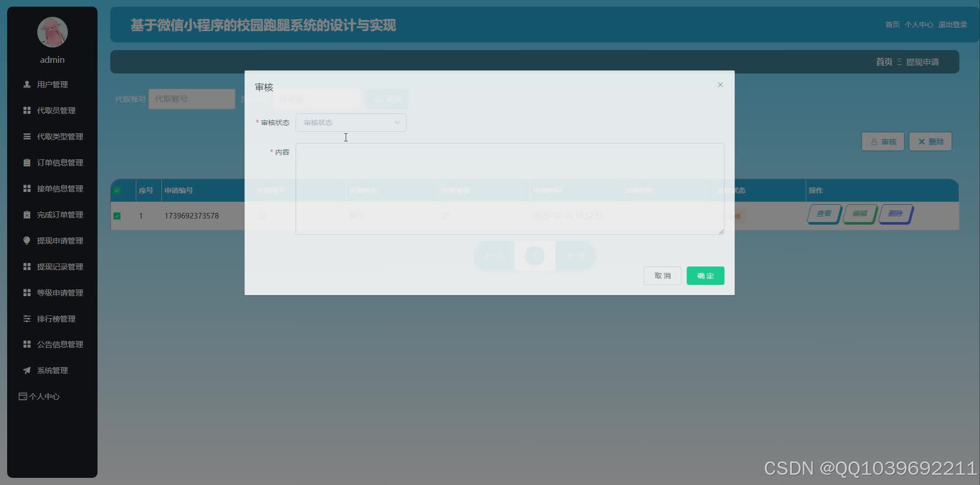Confirm the review by clicking 确定
Screen dimensions: 980x485
click(x=705, y=275)
